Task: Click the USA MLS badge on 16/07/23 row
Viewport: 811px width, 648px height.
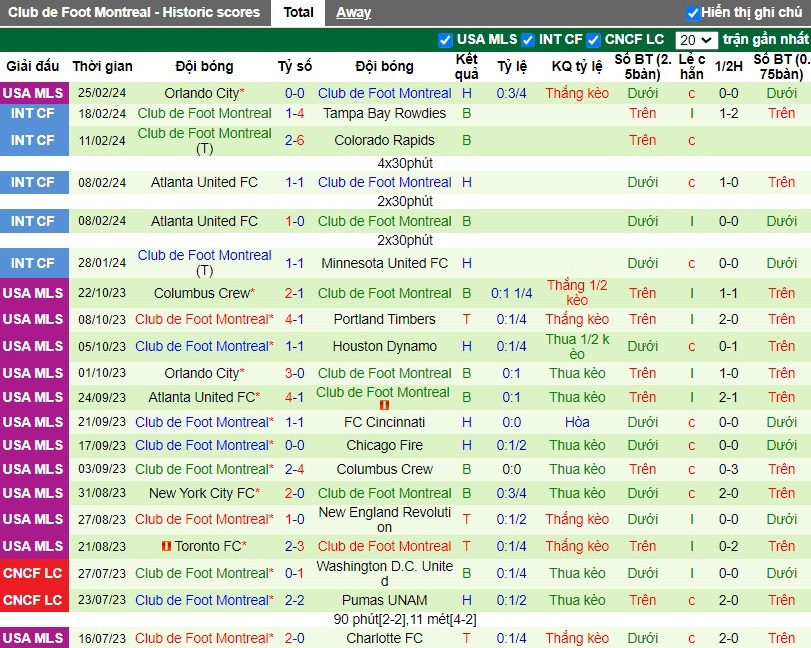Action: [34, 638]
